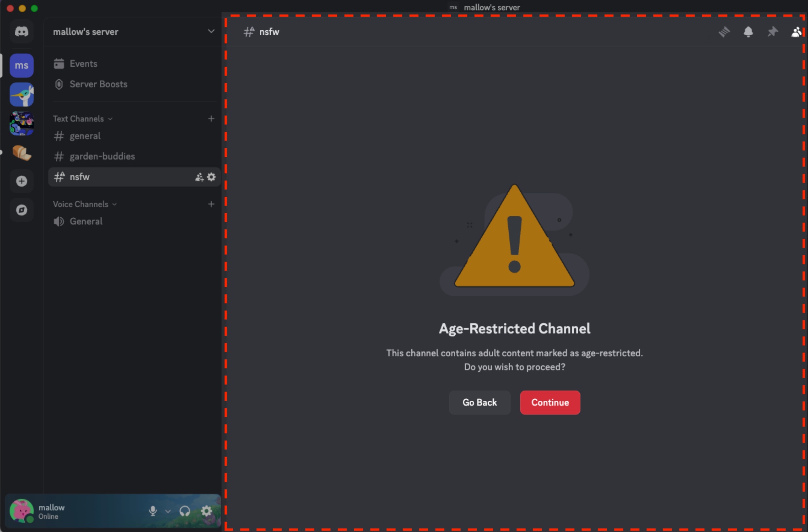The height and width of the screenshot is (532, 808).
Task: Click the Add a Server plus icon
Action: click(x=21, y=181)
